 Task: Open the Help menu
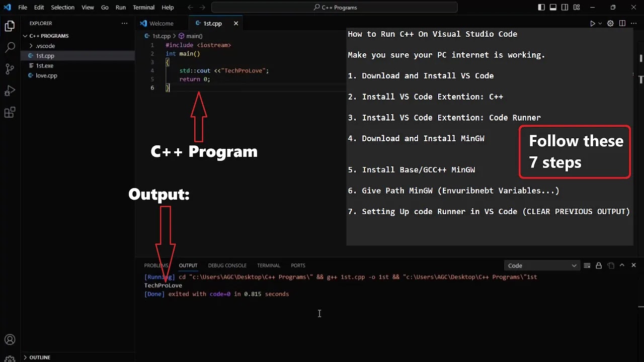(168, 8)
